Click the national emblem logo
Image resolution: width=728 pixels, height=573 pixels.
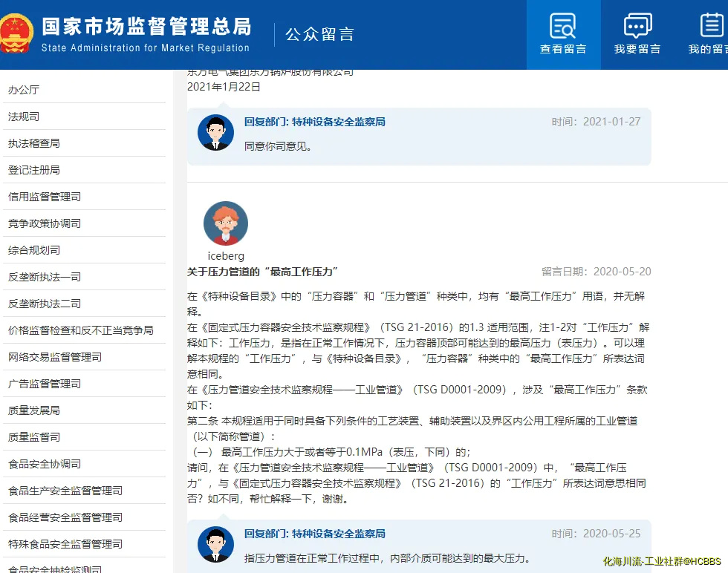pos(15,34)
